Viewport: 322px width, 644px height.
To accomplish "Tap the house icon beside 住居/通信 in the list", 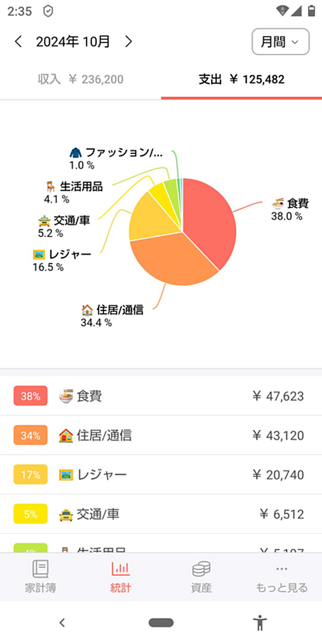I will (66, 435).
